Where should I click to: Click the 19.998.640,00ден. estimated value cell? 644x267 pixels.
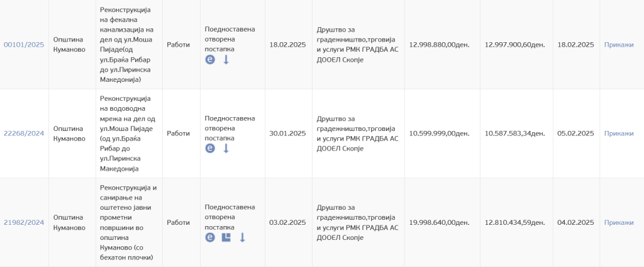coord(439,222)
